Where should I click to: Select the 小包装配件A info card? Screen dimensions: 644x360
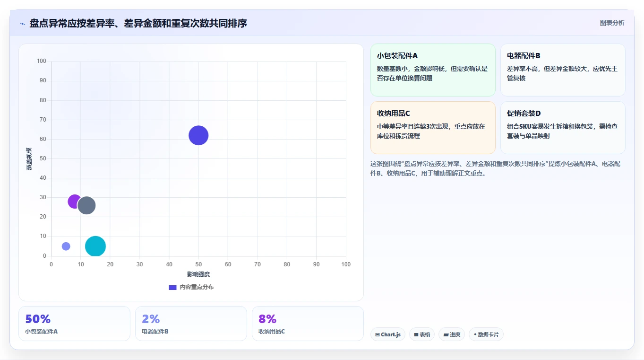click(433, 70)
